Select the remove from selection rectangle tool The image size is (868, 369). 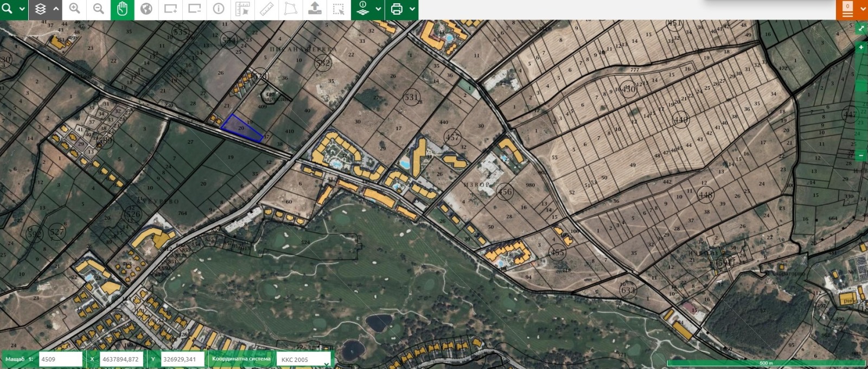point(194,9)
